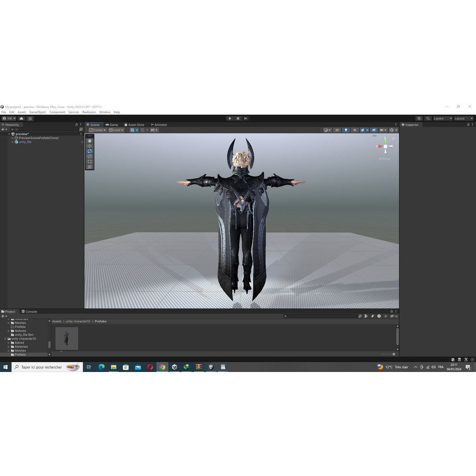Toggle scene lighting bulb
Screen dimensions: 476x476
pos(346,130)
